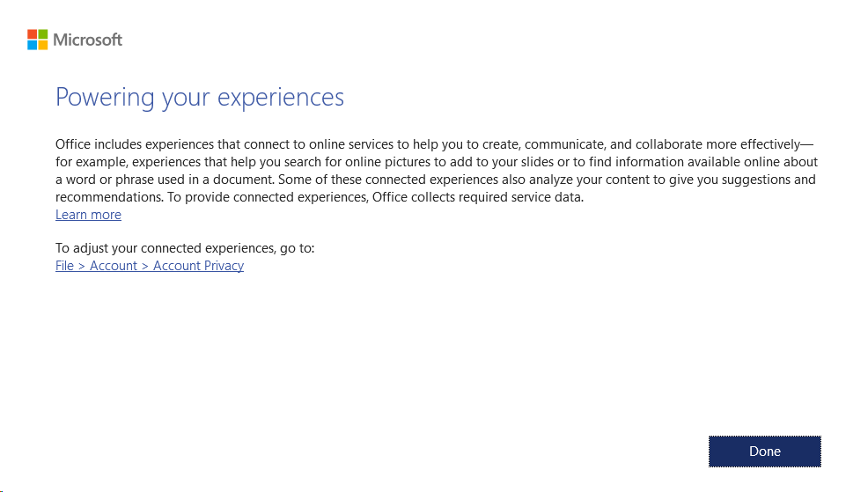Screen dimensions: 868x492
Task: Click the paragraph starting Office includes experiences
Action: coord(437,171)
